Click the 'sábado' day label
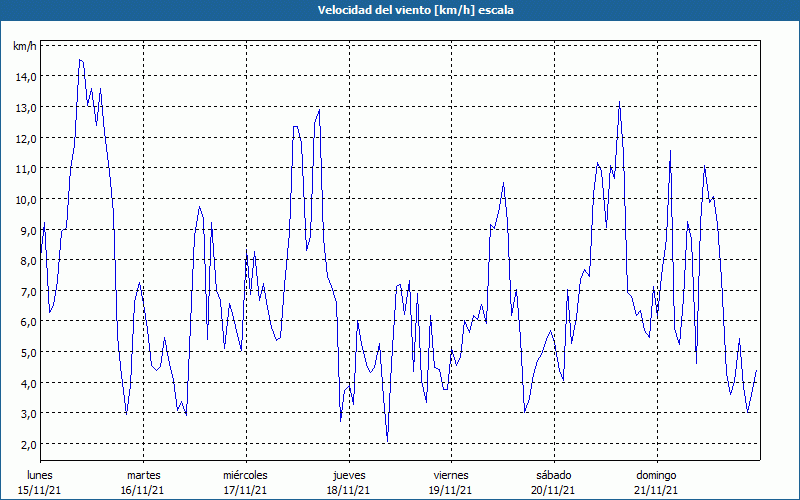The image size is (800, 500). pyautogui.click(x=554, y=475)
